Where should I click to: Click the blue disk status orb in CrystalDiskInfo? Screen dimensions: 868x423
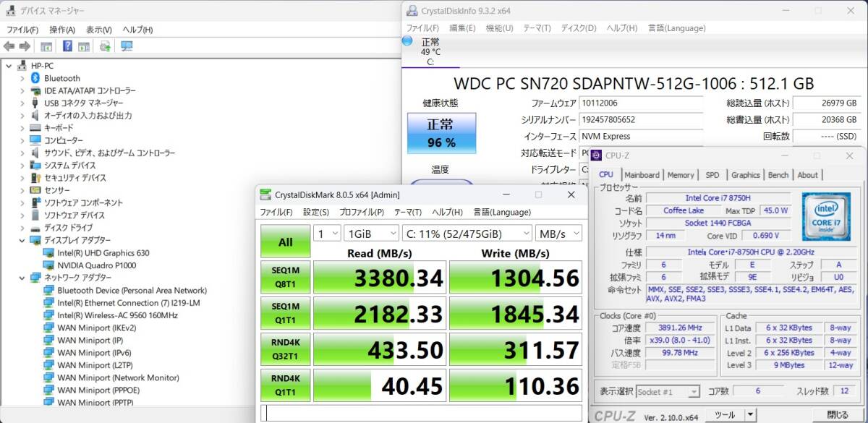tap(407, 41)
